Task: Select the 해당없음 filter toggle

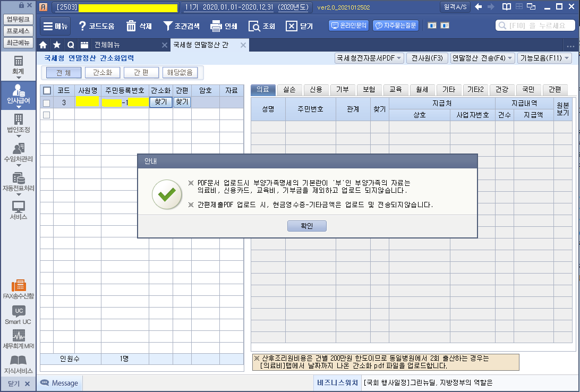Action: pyautogui.click(x=180, y=72)
